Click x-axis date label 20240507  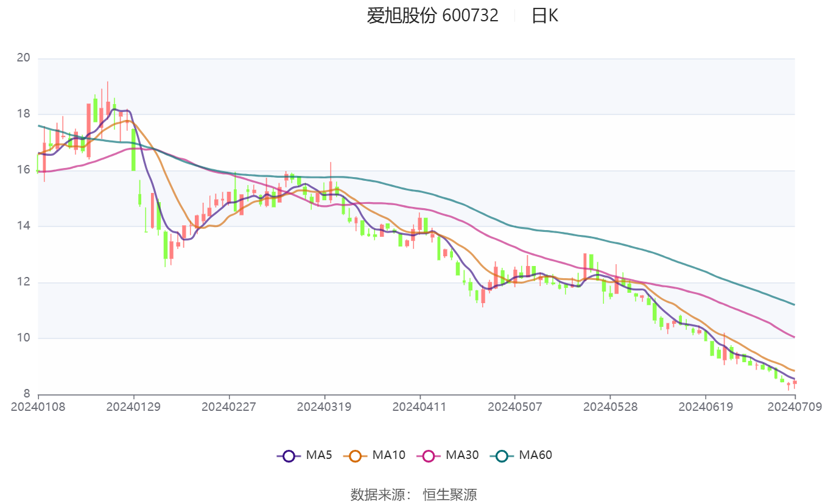(x=514, y=407)
